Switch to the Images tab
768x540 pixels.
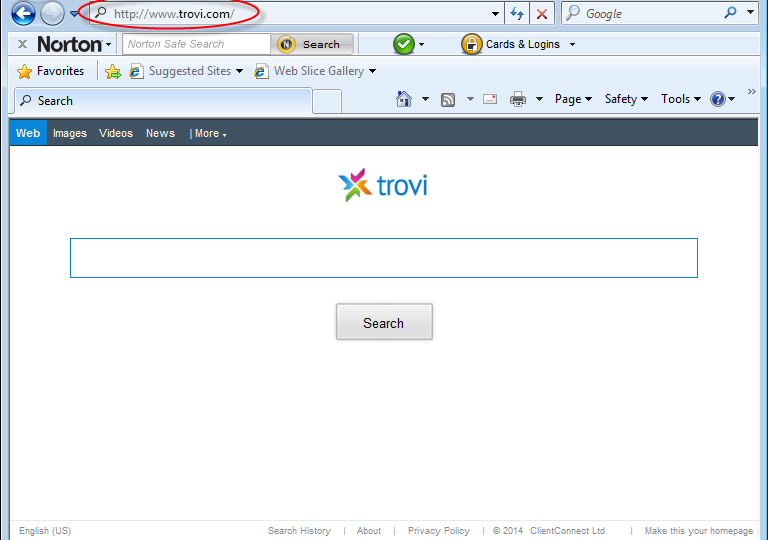click(x=70, y=133)
